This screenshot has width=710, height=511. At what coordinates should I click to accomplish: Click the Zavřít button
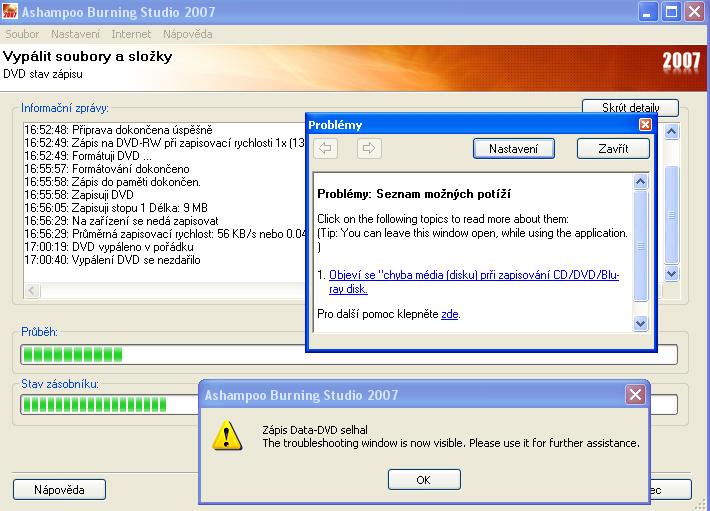coord(613,148)
